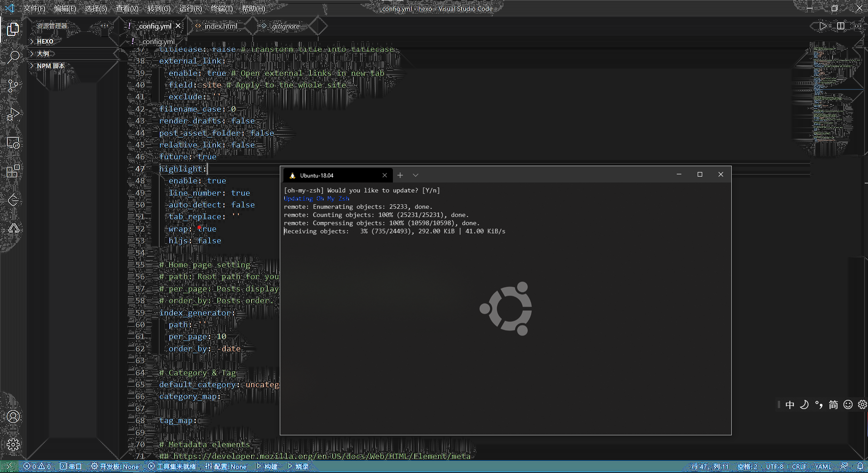Switch to the index.html editor tab
Image resolution: width=868 pixels, height=473 pixels.
click(x=220, y=26)
